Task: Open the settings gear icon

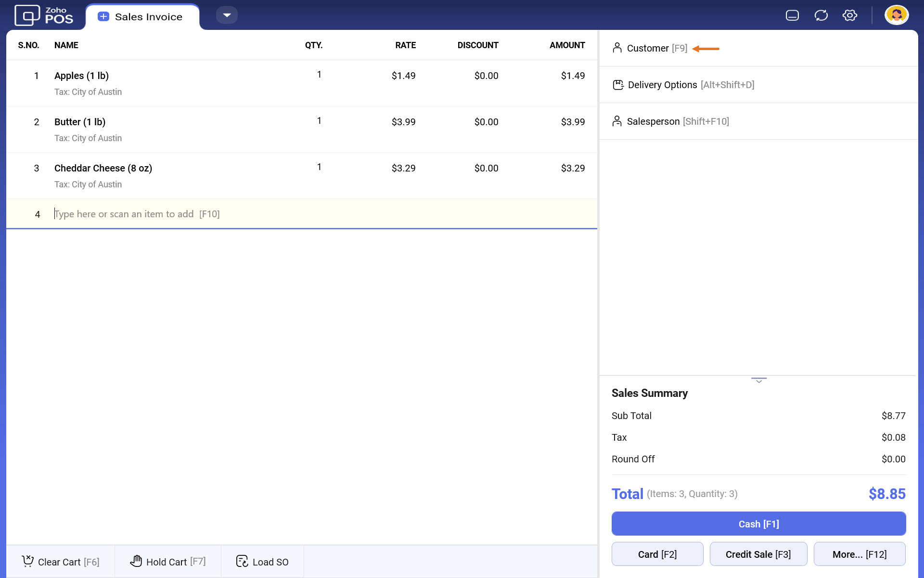Action: point(850,15)
